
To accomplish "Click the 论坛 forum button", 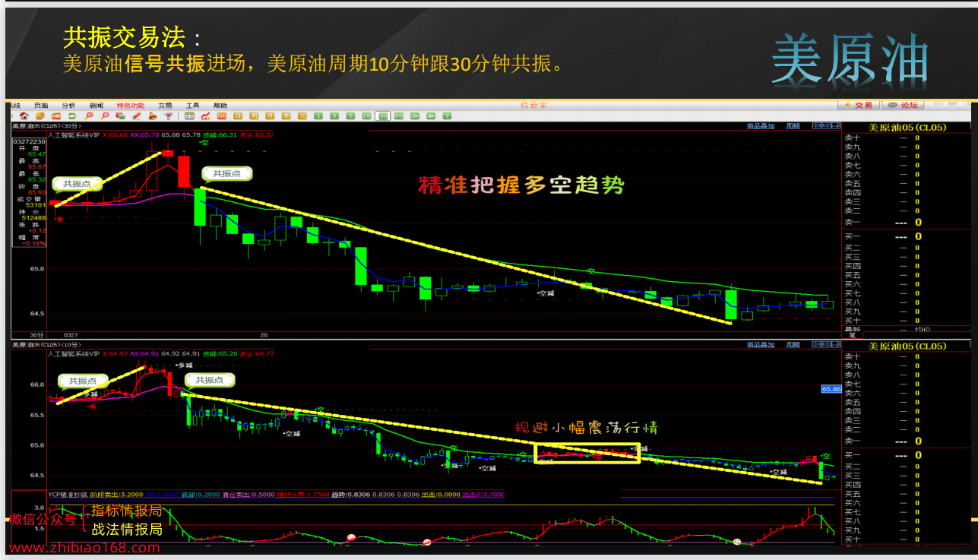I will click(904, 105).
